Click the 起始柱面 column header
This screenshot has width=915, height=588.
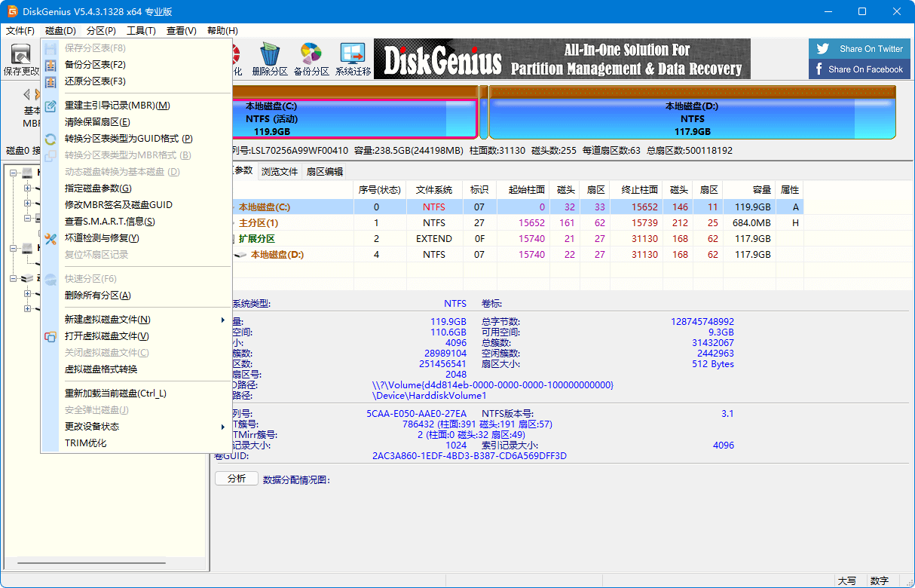[x=524, y=189]
